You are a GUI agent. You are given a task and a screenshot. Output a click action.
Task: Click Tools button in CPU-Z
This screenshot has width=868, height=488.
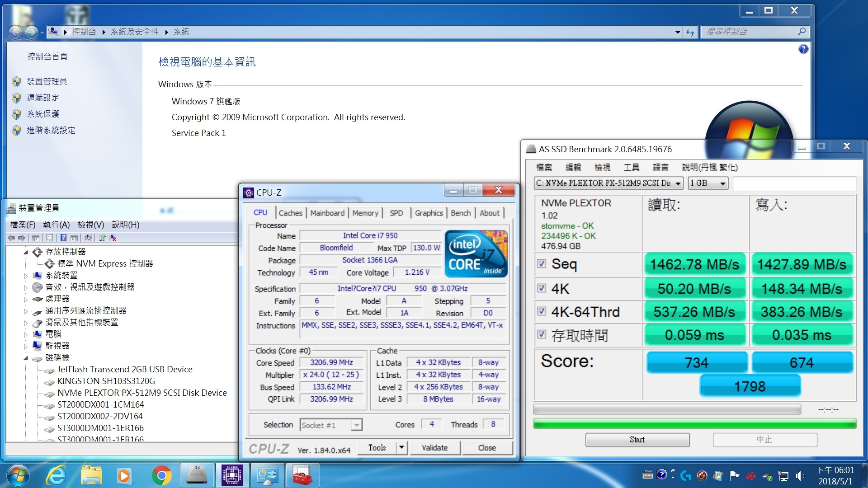377,448
